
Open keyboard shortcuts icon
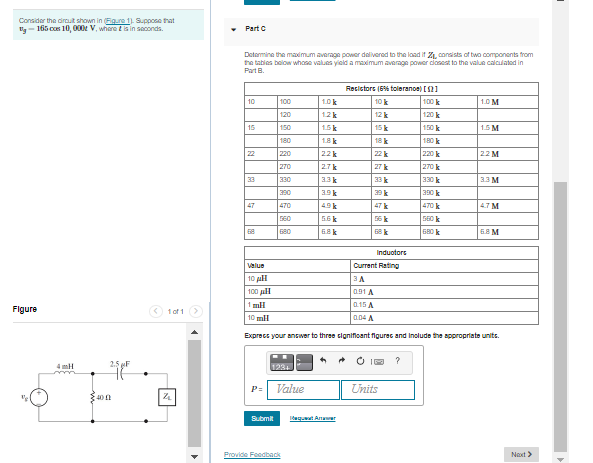coord(377,362)
